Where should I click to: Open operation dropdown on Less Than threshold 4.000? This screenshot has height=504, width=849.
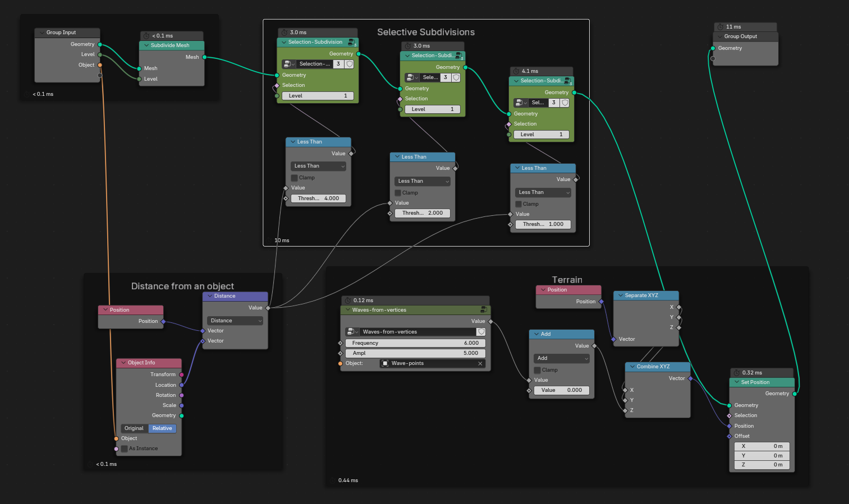point(318,166)
